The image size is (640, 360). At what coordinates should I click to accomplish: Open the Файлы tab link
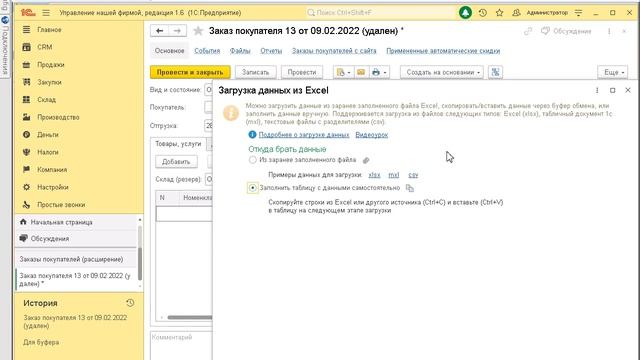tap(240, 51)
